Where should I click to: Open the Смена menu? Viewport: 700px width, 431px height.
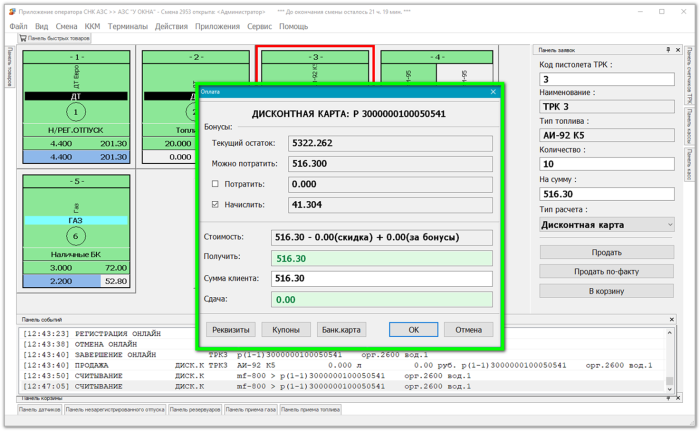point(66,26)
